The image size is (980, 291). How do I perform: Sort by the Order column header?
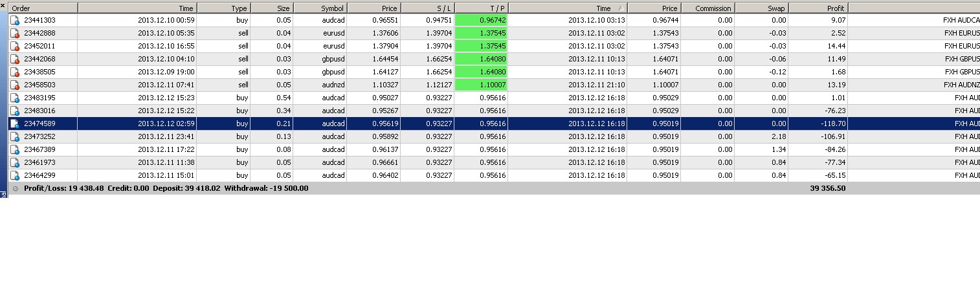coord(43,8)
